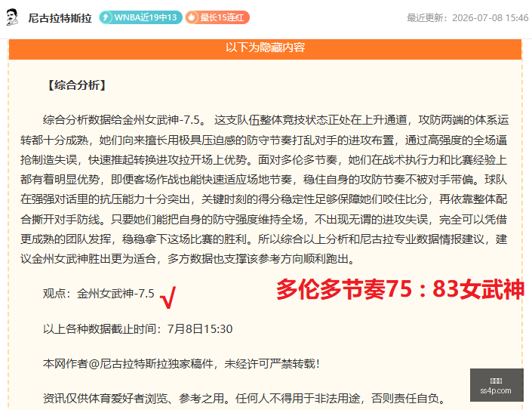532x410 pixels.
Task: Click the line 本网作者@尼古拉特斯拉独家稿件
Action: click(181, 364)
